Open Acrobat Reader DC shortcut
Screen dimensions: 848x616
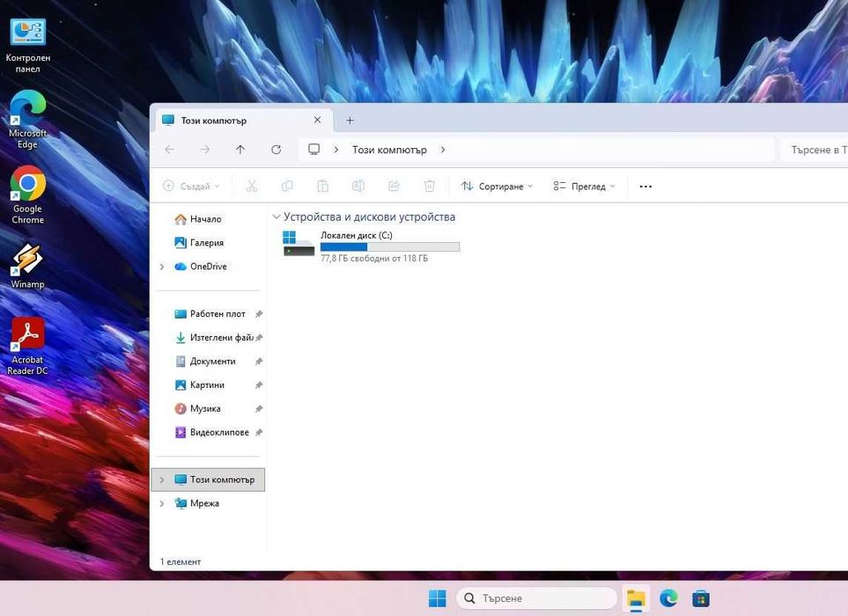click(x=27, y=346)
